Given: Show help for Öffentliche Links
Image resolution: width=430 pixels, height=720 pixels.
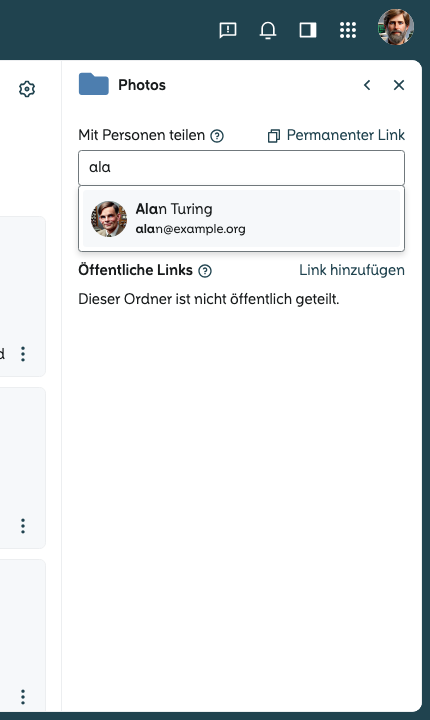Looking at the screenshot, I should pos(205,271).
